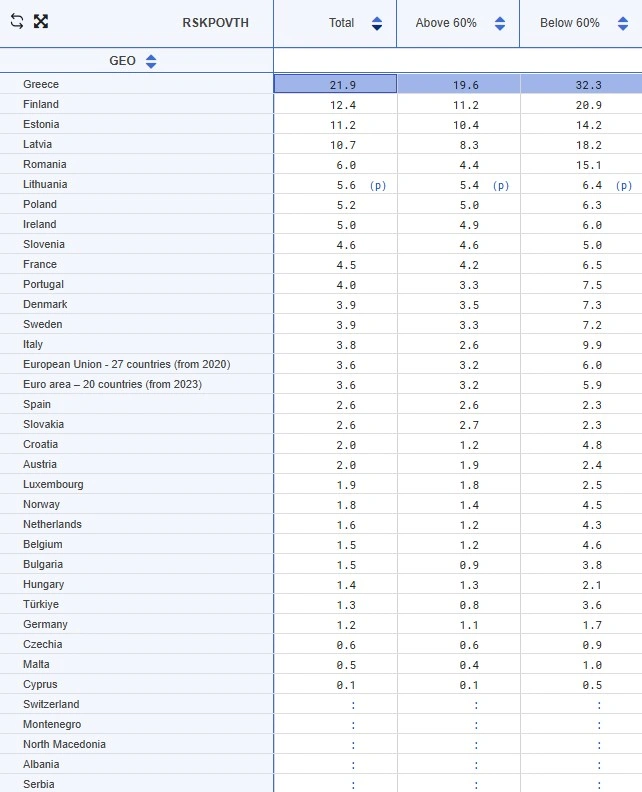This screenshot has height=792, width=642.
Task: Click the (p) flag in Lithuania's Total cell
Action: click(x=378, y=185)
